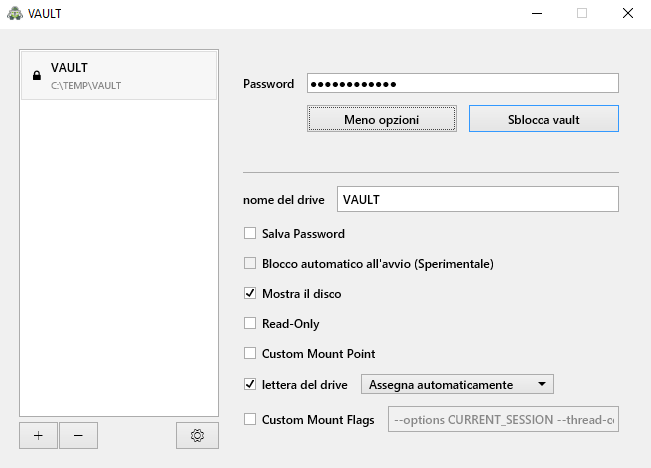
Task: Select the VAULT entry in the vault list
Action: pyautogui.click(x=119, y=76)
